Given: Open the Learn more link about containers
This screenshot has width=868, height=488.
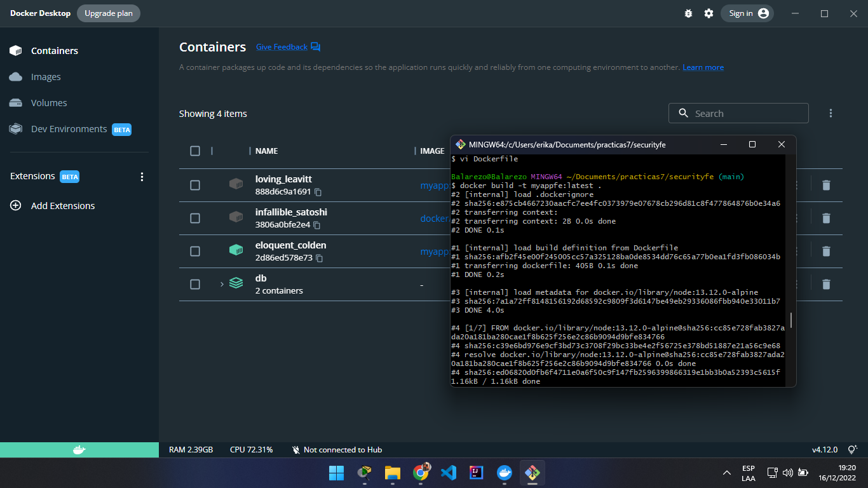Looking at the screenshot, I should click(x=703, y=67).
